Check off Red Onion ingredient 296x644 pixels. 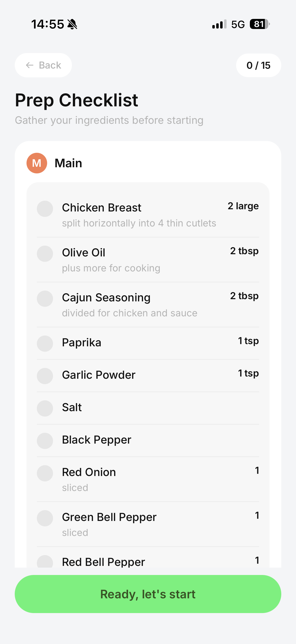45,473
